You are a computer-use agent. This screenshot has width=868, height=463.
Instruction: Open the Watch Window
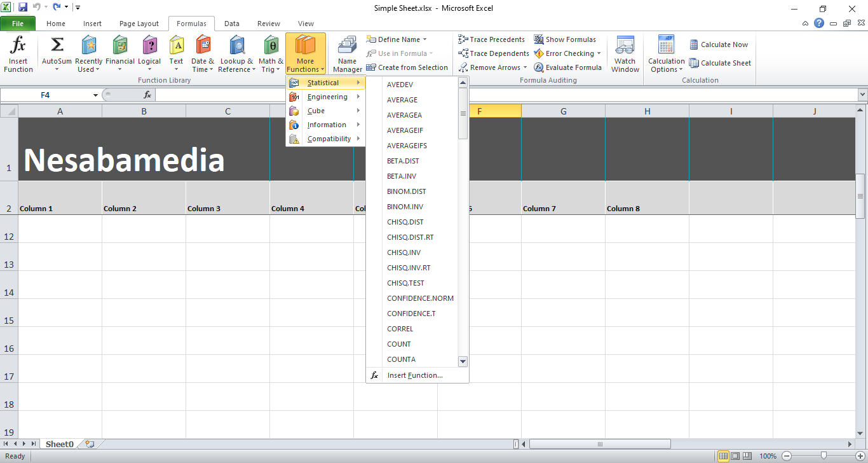tap(625, 55)
